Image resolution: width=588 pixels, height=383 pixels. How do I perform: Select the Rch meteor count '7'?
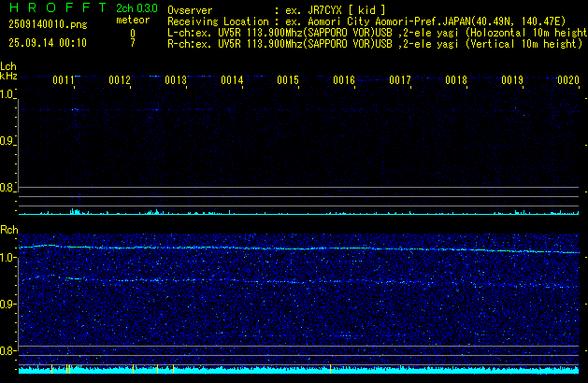pyautogui.click(x=133, y=43)
